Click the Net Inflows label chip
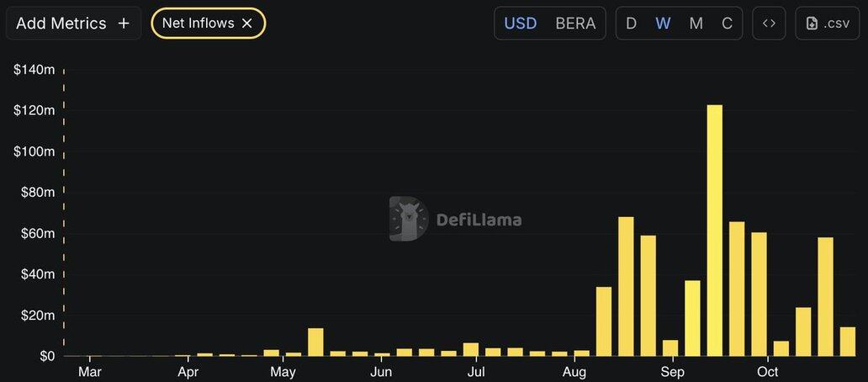The width and height of the screenshot is (868, 382). point(198,24)
